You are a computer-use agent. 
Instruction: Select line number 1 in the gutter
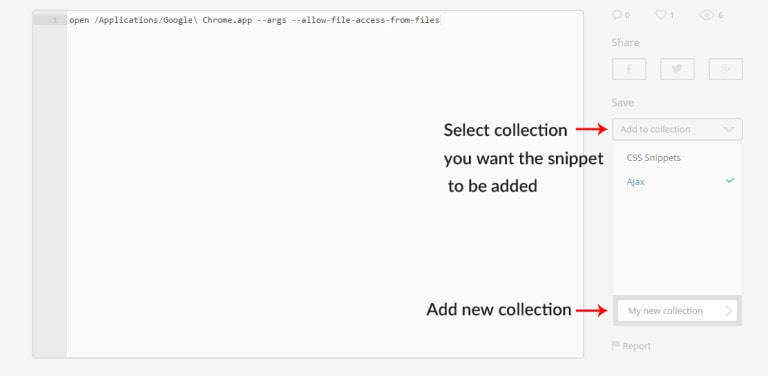[55, 20]
